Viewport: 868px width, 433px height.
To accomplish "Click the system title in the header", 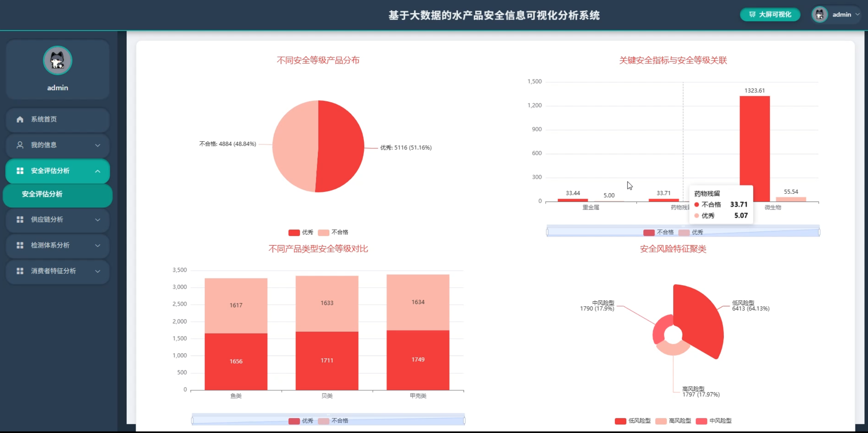I will click(494, 15).
